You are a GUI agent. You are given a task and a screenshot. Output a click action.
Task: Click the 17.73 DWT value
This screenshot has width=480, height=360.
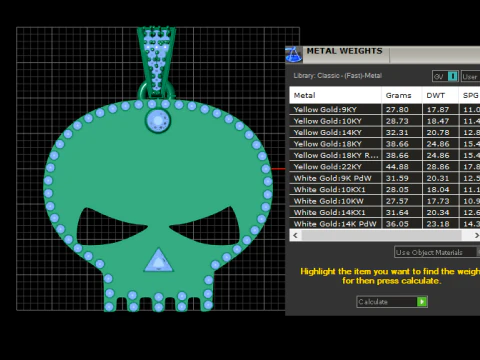click(x=438, y=201)
